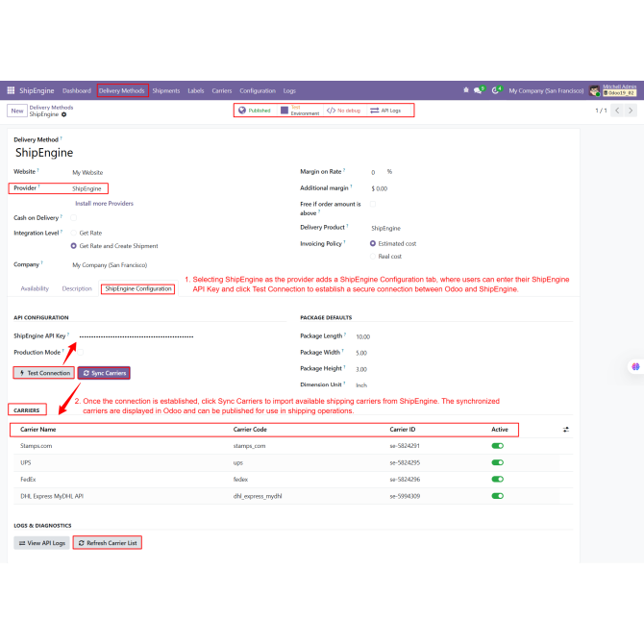Switch to the Availability tab
This screenshot has width=644, height=644.
tap(35, 288)
